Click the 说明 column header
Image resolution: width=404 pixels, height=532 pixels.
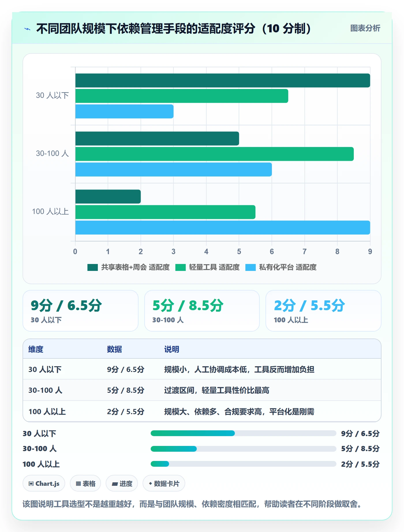tap(172, 349)
